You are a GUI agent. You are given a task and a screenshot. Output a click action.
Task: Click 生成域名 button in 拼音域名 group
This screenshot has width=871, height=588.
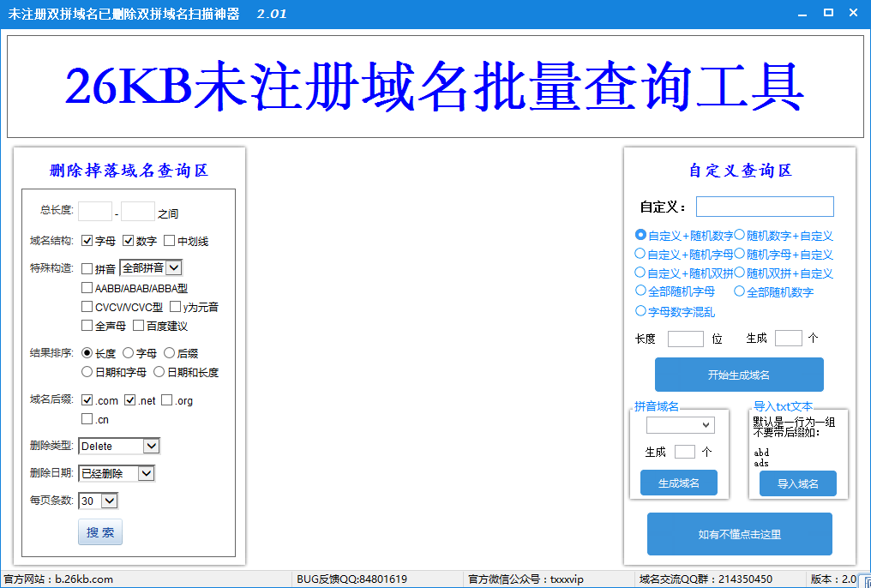pos(679,483)
